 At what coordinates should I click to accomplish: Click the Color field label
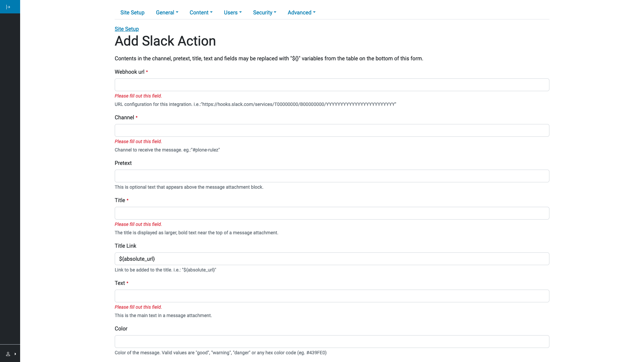tap(121, 328)
